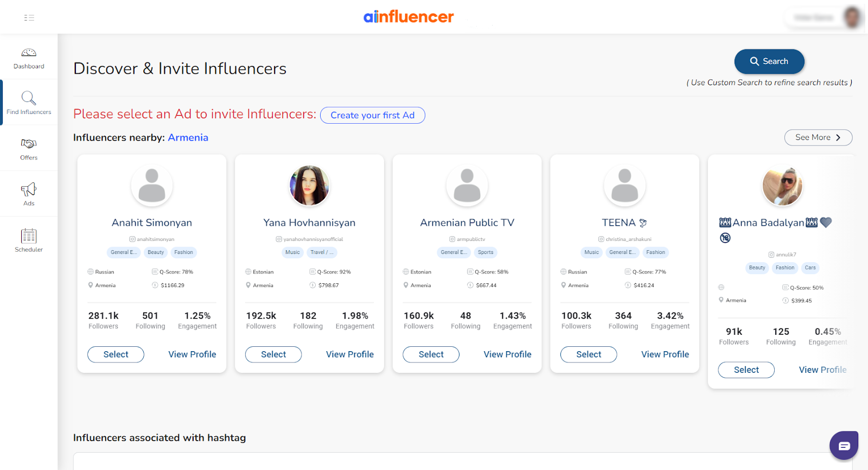Open the ainfluencer logo
The width and height of the screenshot is (868, 470).
(409, 17)
